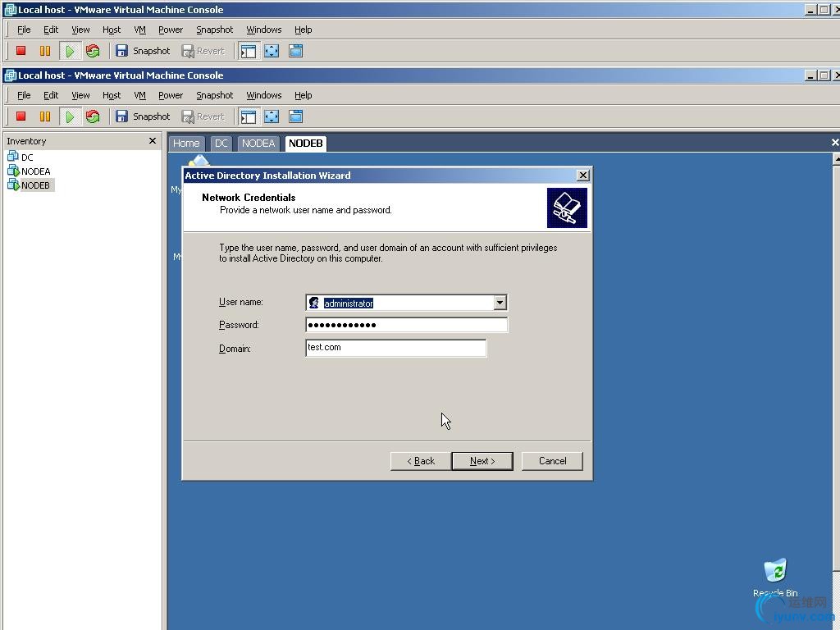Click full screen icon in lower console toolbar

[x=272, y=116]
